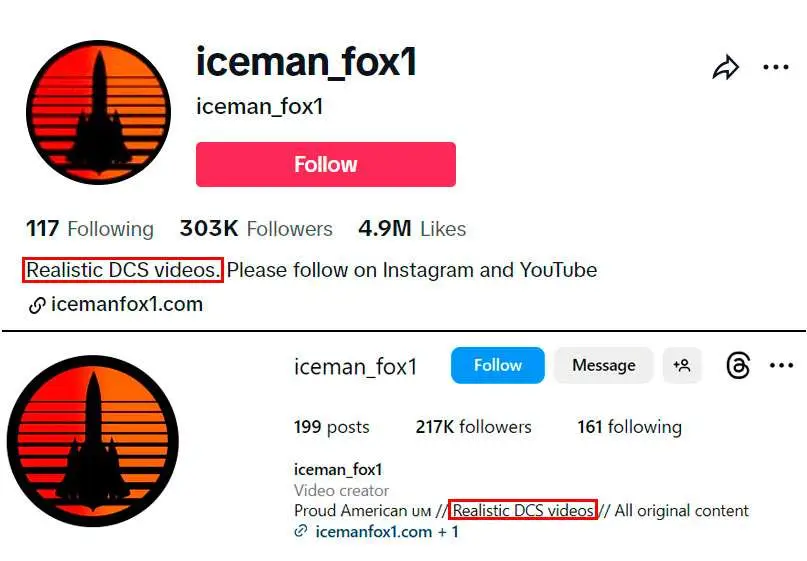This screenshot has height=561, width=807.
Task: Click the link chain icon beside icemanfox1.com
Action: pos(37,305)
